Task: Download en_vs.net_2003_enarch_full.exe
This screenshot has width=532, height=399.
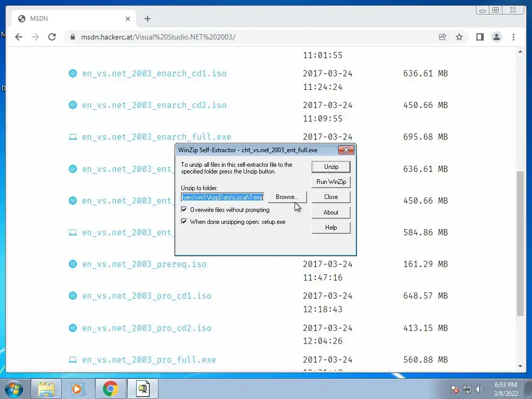Action: tap(156, 137)
